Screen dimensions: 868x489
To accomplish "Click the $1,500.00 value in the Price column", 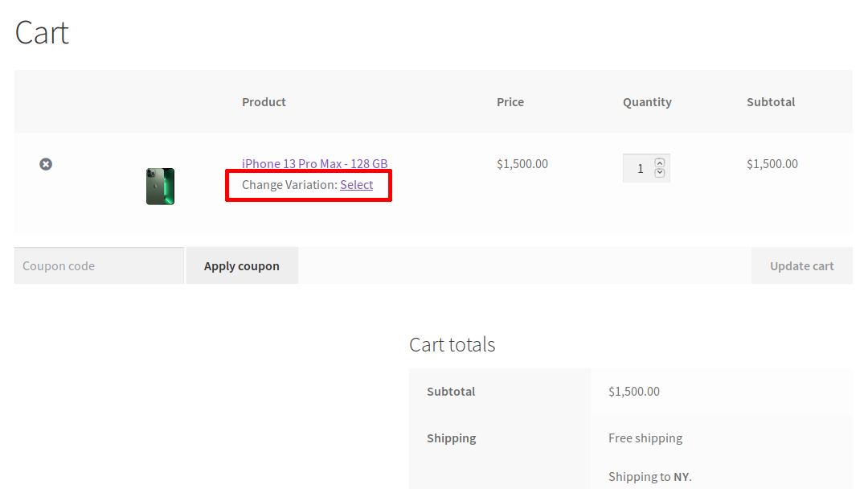I will (x=522, y=164).
